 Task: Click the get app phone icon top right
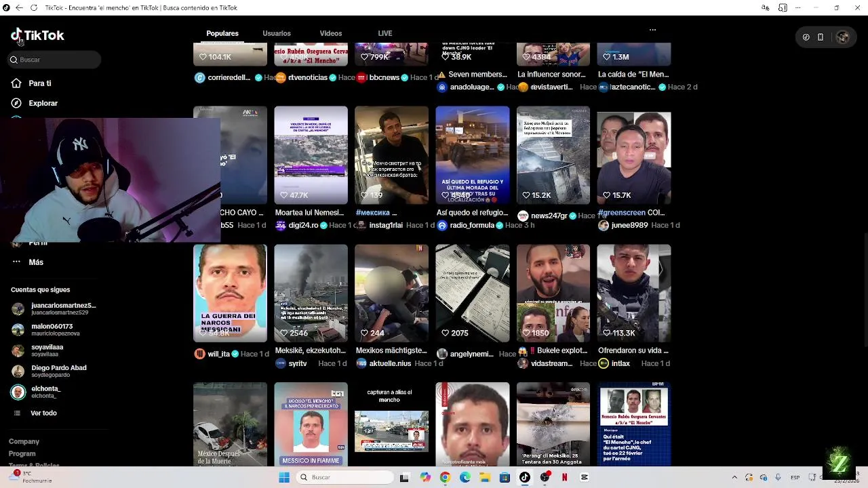click(821, 37)
